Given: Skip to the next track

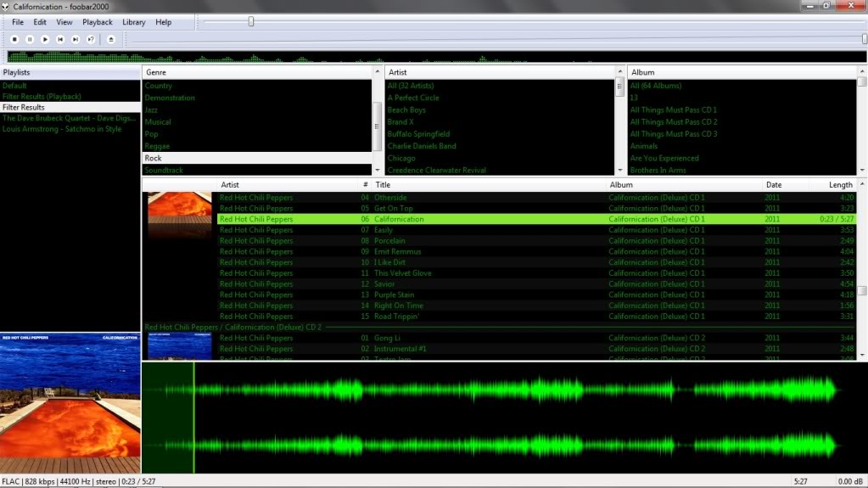Looking at the screenshot, I should (76, 39).
